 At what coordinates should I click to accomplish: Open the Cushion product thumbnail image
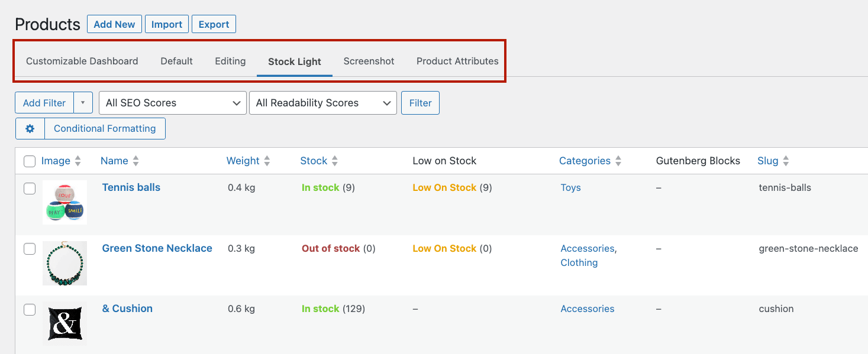[64, 323]
